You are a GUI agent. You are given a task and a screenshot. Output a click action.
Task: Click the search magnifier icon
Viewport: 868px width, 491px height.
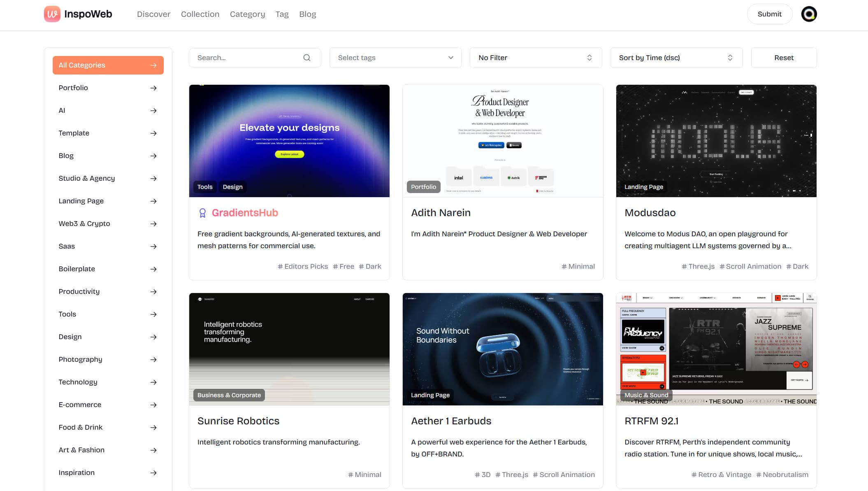(x=307, y=58)
